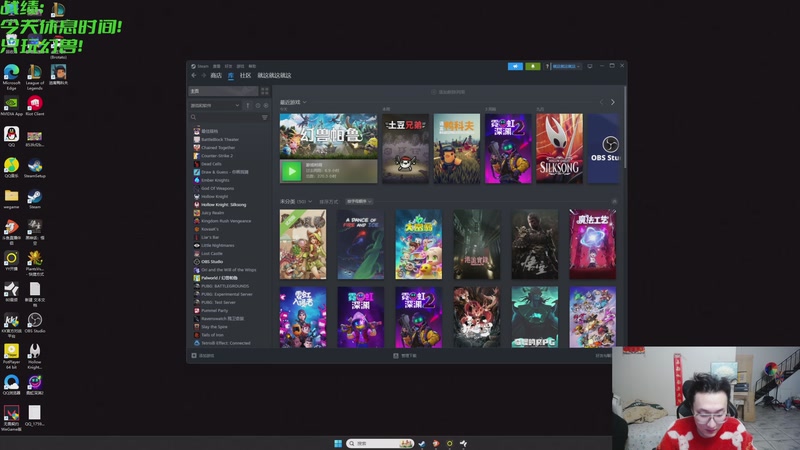Switch to the 库 (Library) tab
Image resolution: width=800 pixels, height=450 pixels.
point(231,76)
